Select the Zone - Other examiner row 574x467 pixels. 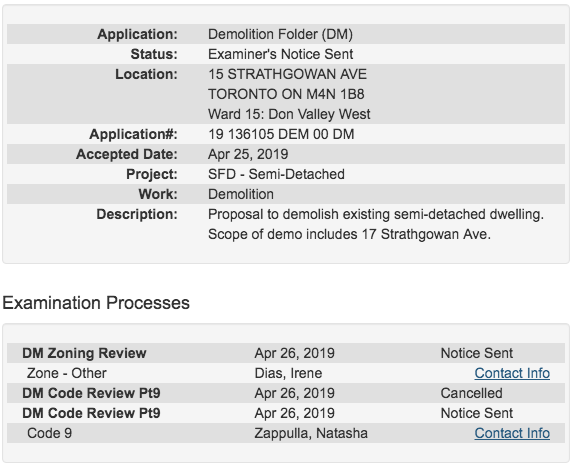point(286,373)
